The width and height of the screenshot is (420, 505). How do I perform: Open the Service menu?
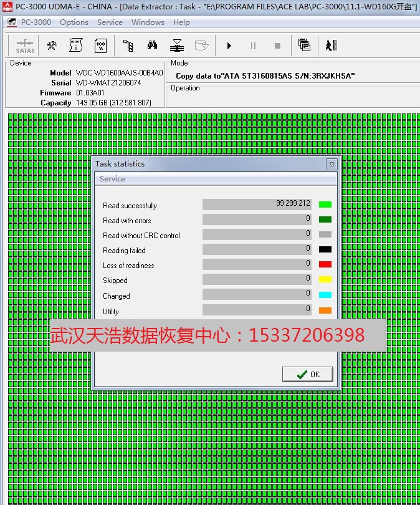pyautogui.click(x=110, y=22)
